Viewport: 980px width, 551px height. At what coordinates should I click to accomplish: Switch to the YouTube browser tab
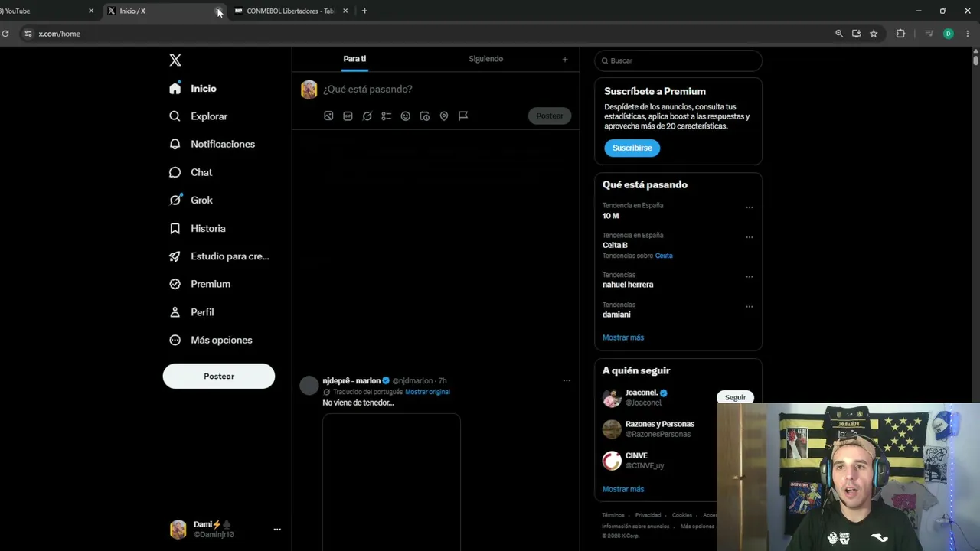(x=46, y=11)
